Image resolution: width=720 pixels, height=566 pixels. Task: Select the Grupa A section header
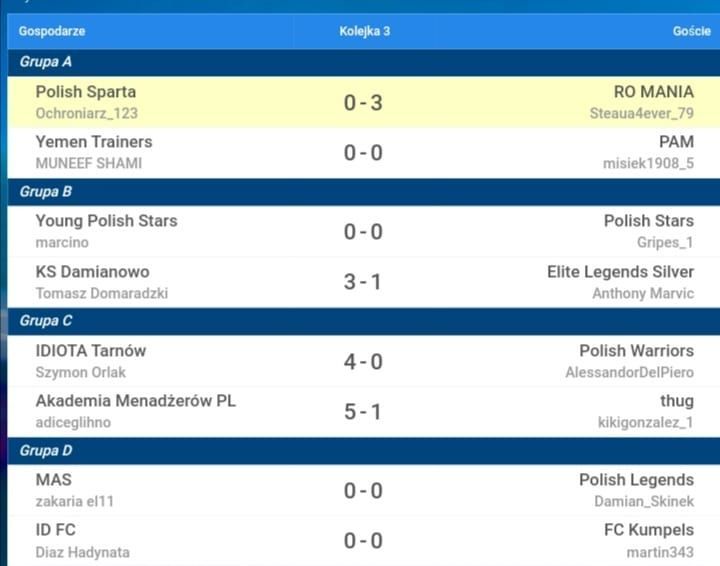pos(364,62)
